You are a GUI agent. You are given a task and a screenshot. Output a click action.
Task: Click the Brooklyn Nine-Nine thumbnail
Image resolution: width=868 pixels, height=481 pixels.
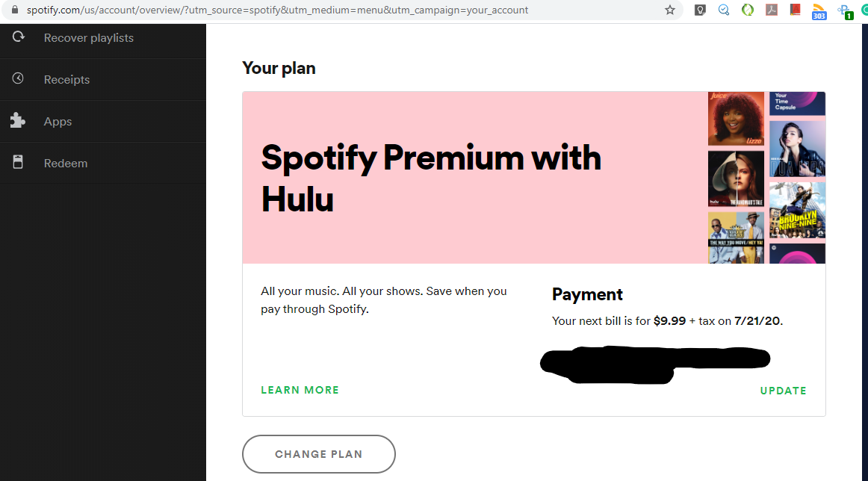click(797, 210)
